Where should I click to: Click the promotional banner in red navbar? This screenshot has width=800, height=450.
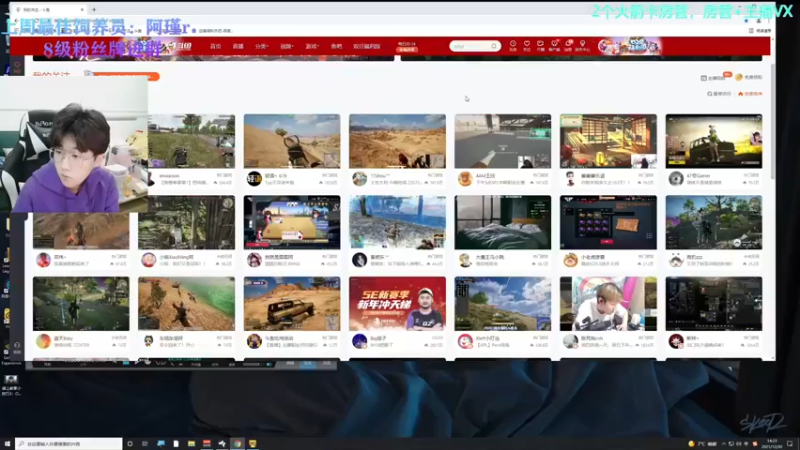630,46
